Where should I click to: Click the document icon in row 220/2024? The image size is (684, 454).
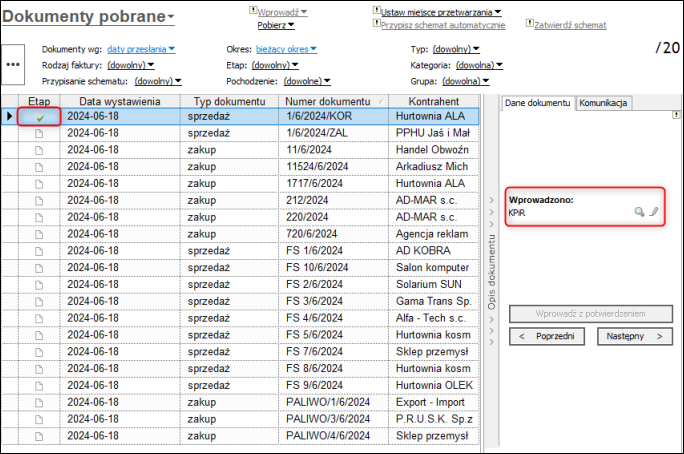[39, 218]
